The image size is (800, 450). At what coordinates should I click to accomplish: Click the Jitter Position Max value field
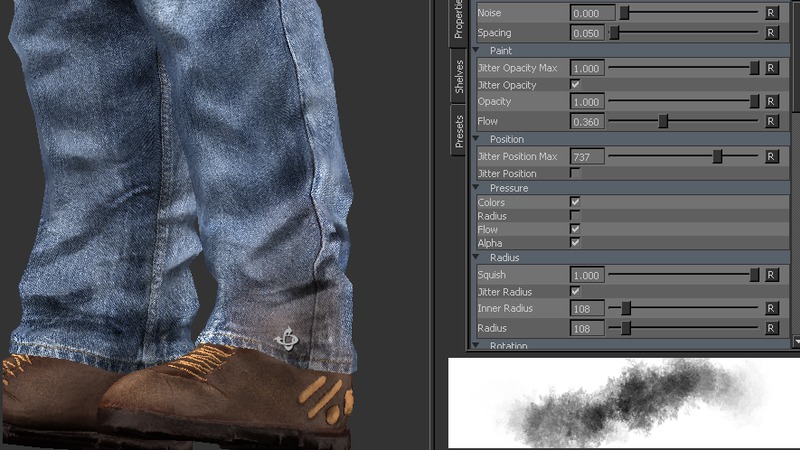586,157
